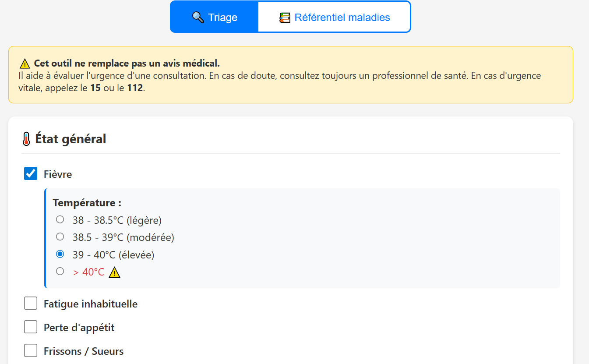Enable Frissons / Sueurs
Viewport: 589px width, 364px height.
click(x=30, y=350)
